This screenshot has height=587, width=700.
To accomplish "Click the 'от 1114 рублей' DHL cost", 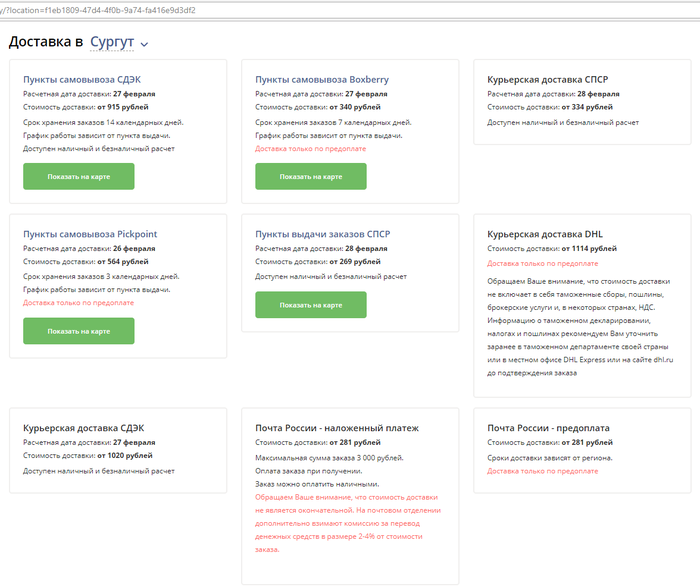I will pos(589,249).
